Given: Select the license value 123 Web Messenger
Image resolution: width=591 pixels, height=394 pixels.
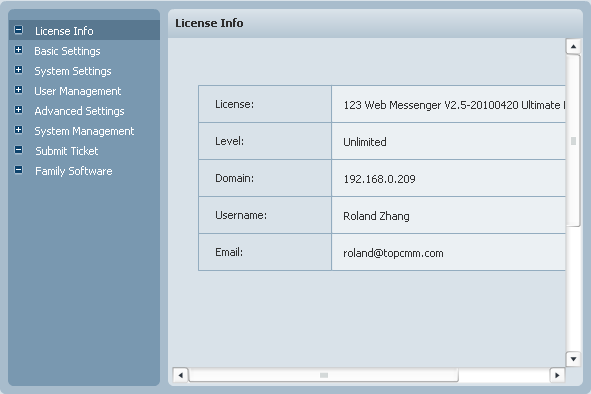Looking at the screenshot, I should (454, 105).
